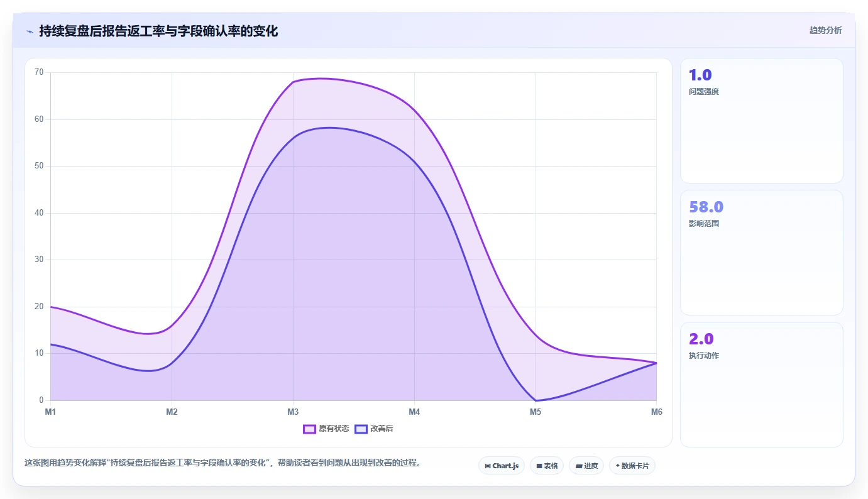
Task: Click the M4 x-axis label
Action: point(414,412)
